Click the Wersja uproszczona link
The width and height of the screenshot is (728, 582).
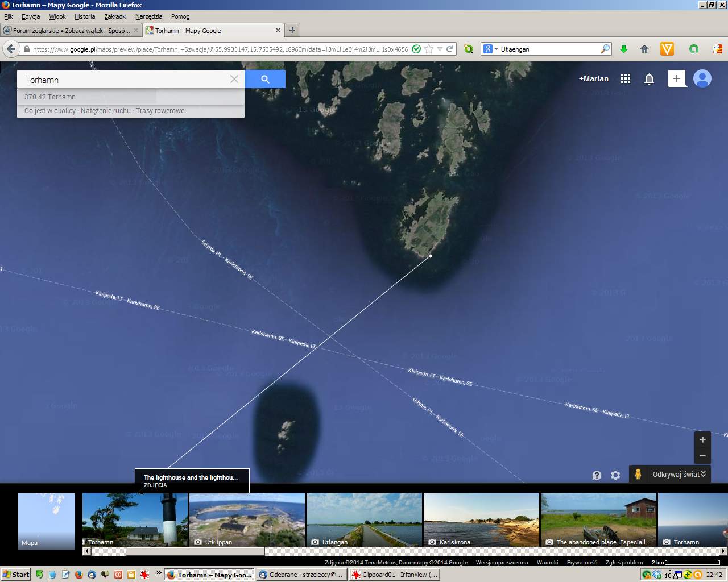(502, 562)
